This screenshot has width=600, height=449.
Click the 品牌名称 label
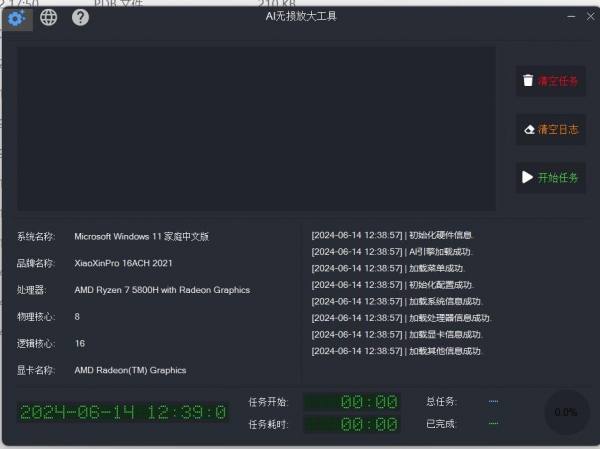coord(36,263)
